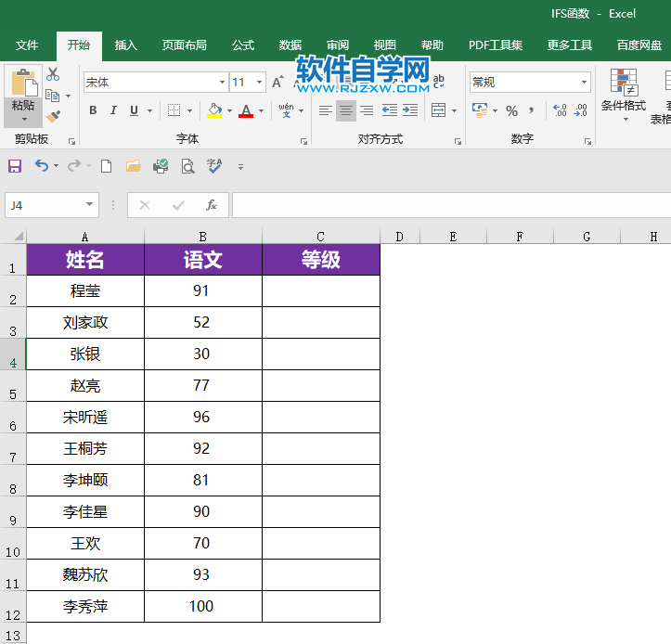Increase font size button
This screenshot has width=671, height=644.
pyautogui.click(x=277, y=82)
